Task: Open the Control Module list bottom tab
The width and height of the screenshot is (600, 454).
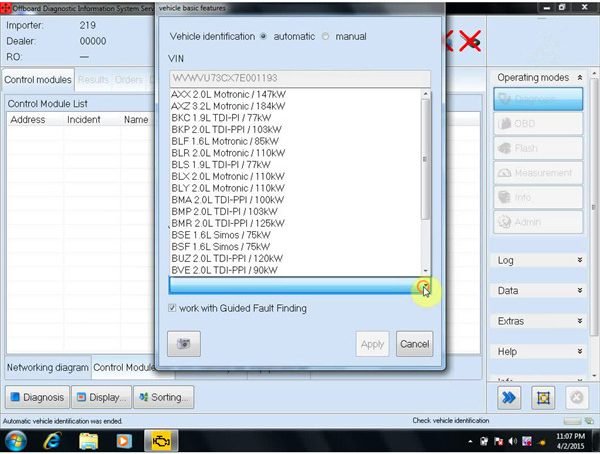Action: tap(124, 367)
